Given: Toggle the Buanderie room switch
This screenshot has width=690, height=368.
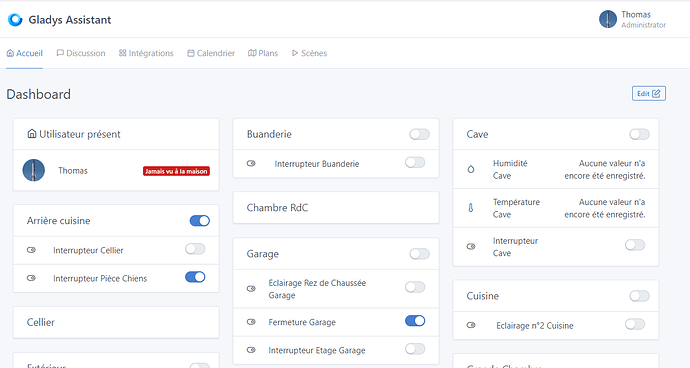Looking at the screenshot, I should [419, 134].
